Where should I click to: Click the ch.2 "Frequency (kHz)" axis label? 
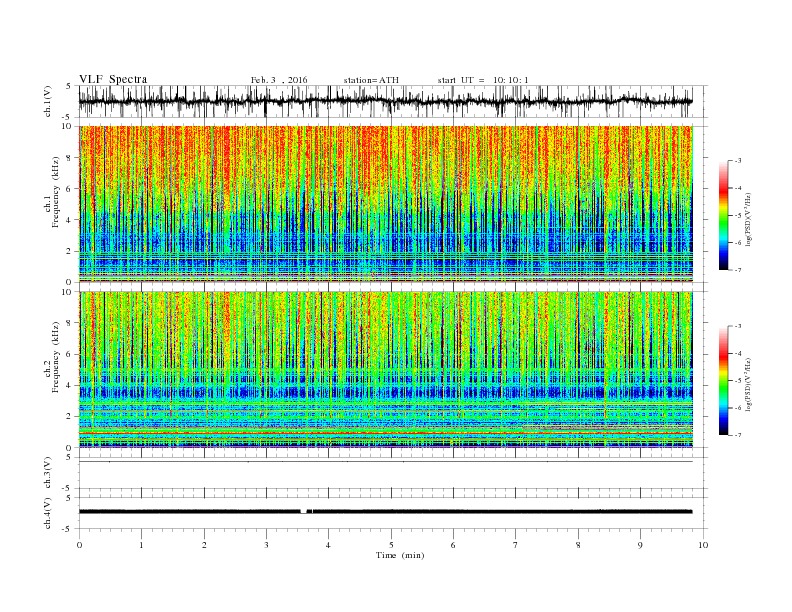56,357
